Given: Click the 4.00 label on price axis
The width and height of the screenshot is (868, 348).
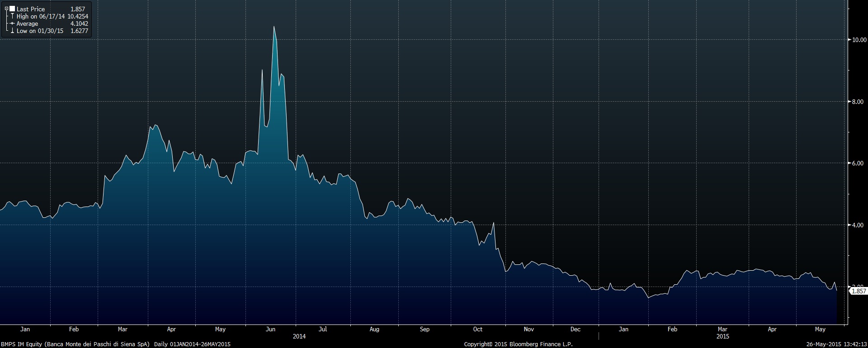Looking at the screenshot, I should pyautogui.click(x=858, y=225).
